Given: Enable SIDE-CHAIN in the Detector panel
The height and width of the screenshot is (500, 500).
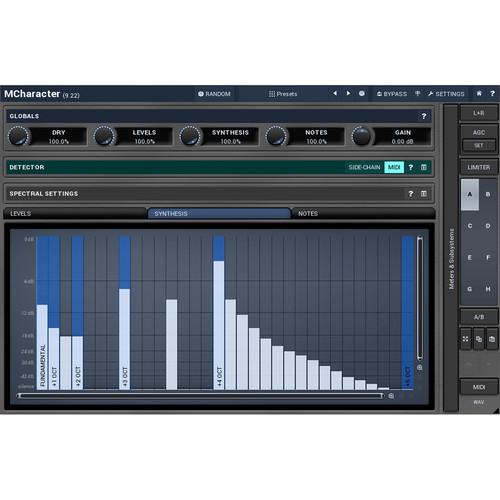Looking at the screenshot, I should [364, 167].
